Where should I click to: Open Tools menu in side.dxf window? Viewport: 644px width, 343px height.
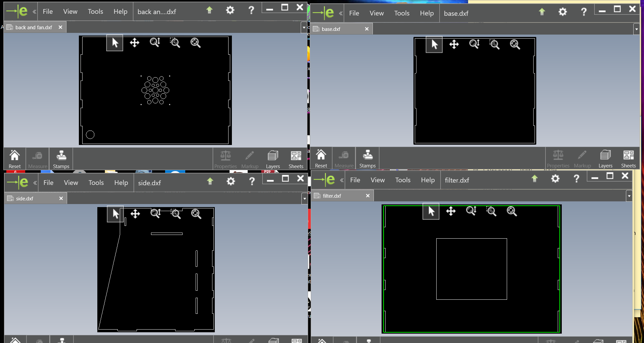tap(96, 183)
